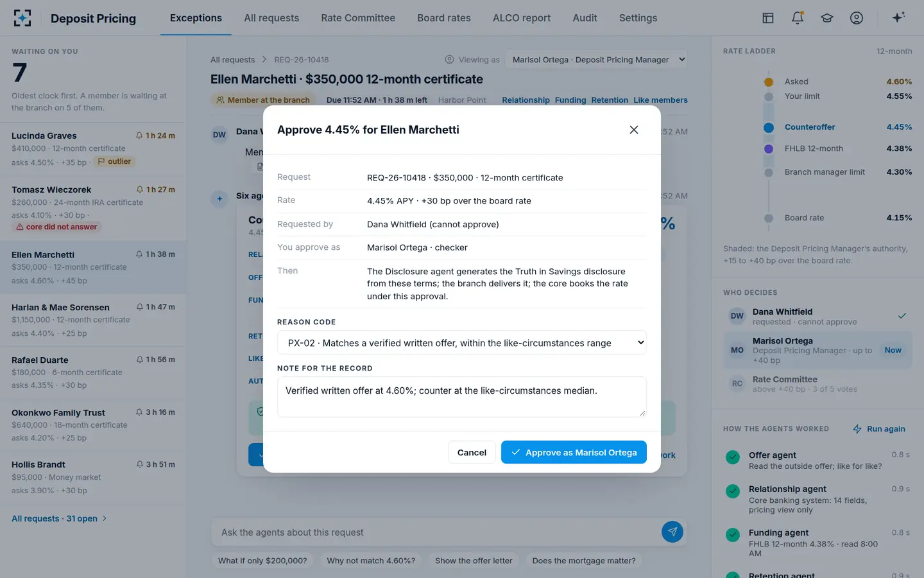Go to the Board rates tab
This screenshot has width=924, height=578.
pyautogui.click(x=444, y=18)
